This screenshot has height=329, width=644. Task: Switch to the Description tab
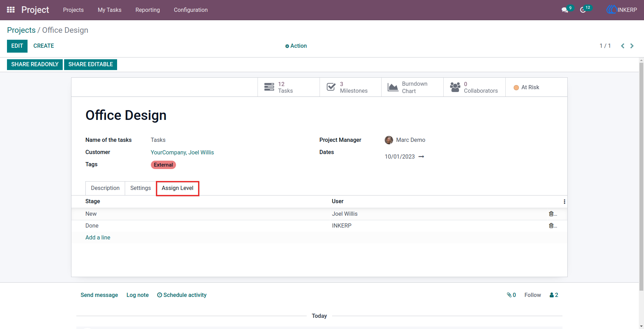click(x=105, y=188)
